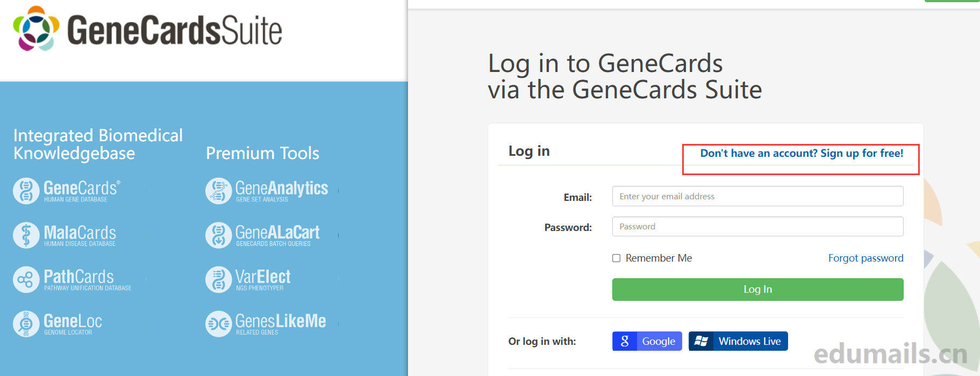Click the MalaCards disease database icon
Image resolution: width=980 pixels, height=376 pixels.
pos(26,235)
